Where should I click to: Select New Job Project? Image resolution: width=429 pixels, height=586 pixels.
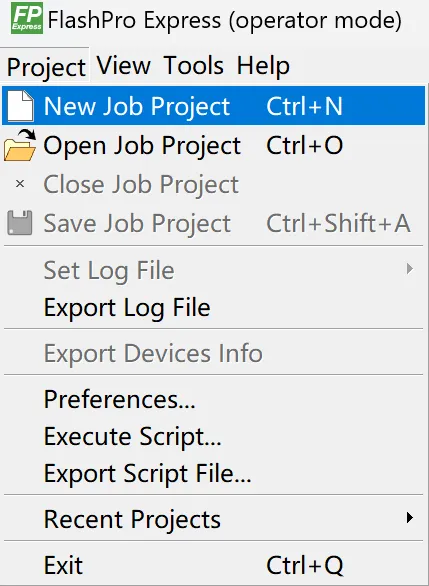point(213,106)
